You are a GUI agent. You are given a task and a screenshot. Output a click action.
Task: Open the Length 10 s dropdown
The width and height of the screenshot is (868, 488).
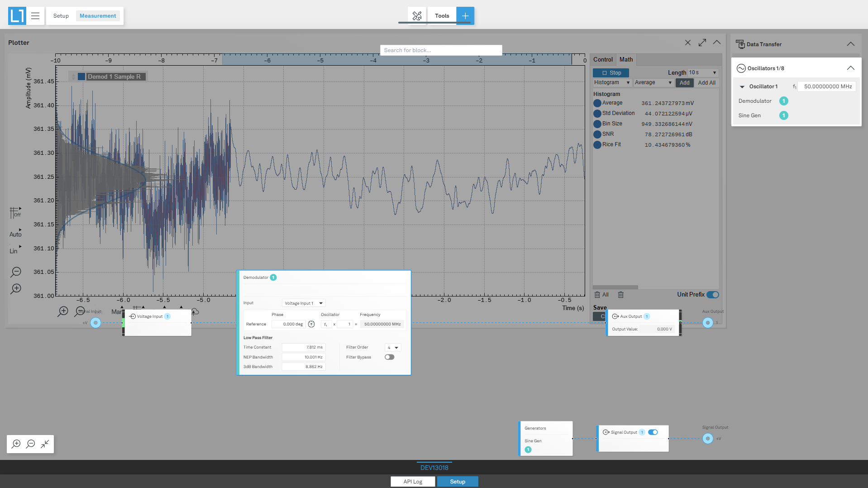pyautogui.click(x=702, y=73)
